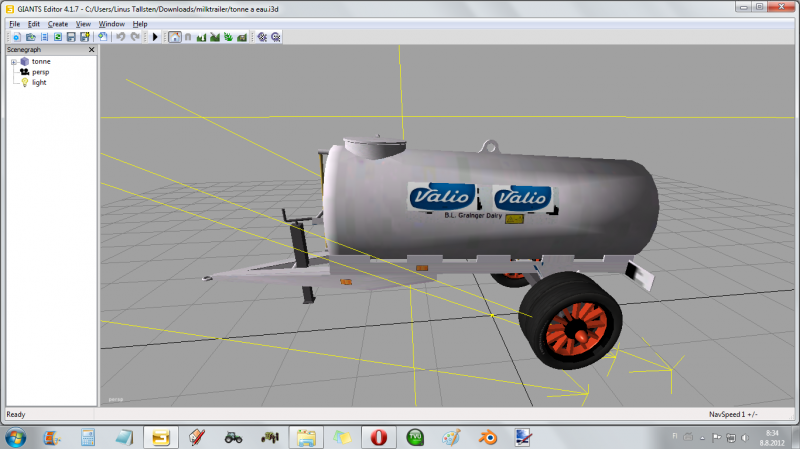The width and height of the screenshot is (800, 449).
Task: Toggle the house-shaped navigation mode icon
Action: click(x=174, y=37)
